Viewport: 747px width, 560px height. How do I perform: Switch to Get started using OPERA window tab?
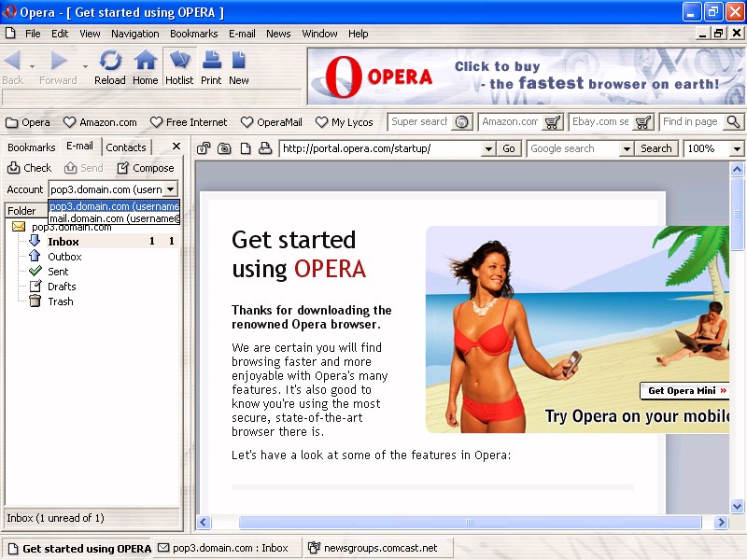78,548
